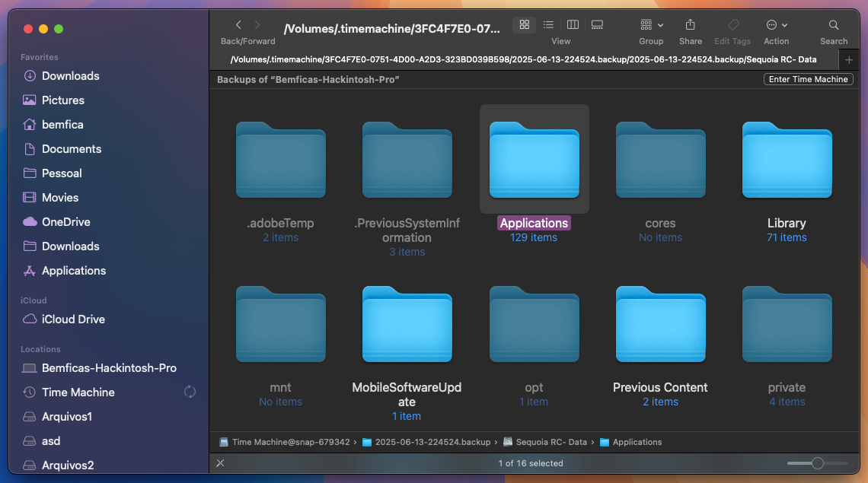Click the X icon in status bar

tap(220, 463)
